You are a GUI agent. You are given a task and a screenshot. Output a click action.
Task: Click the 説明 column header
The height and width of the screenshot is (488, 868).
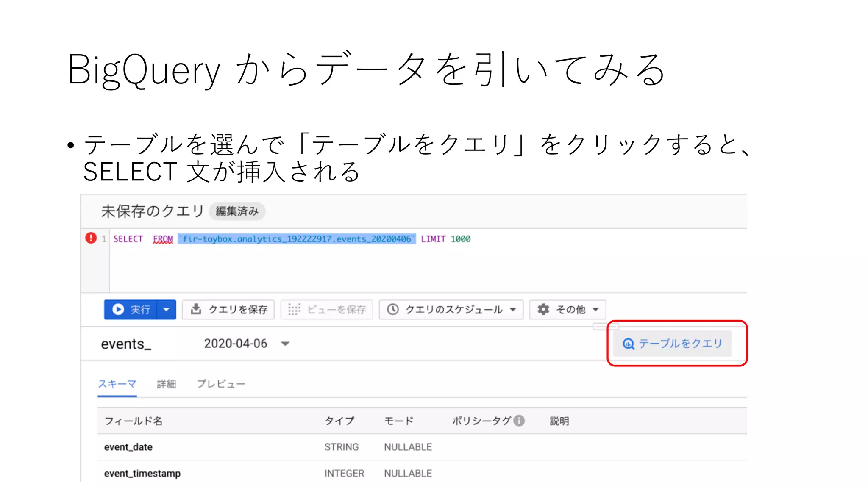[x=559, y=421]
